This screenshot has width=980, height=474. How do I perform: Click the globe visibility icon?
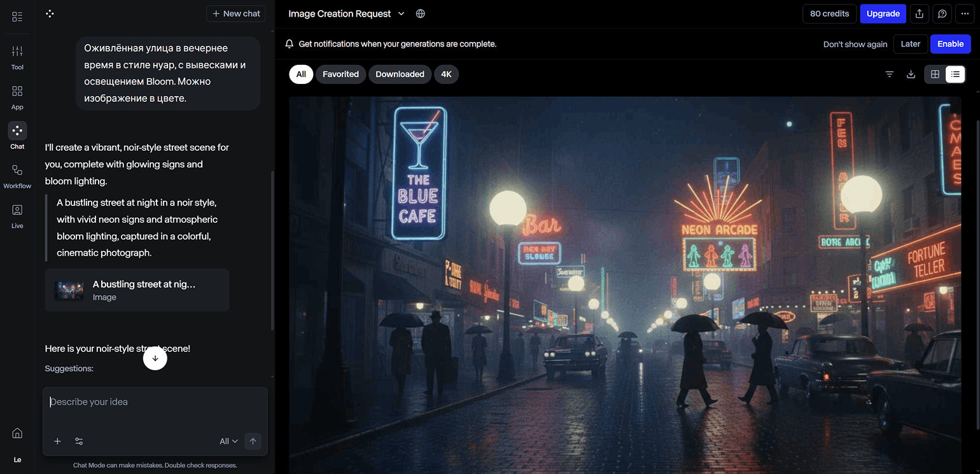coord(420,14)
